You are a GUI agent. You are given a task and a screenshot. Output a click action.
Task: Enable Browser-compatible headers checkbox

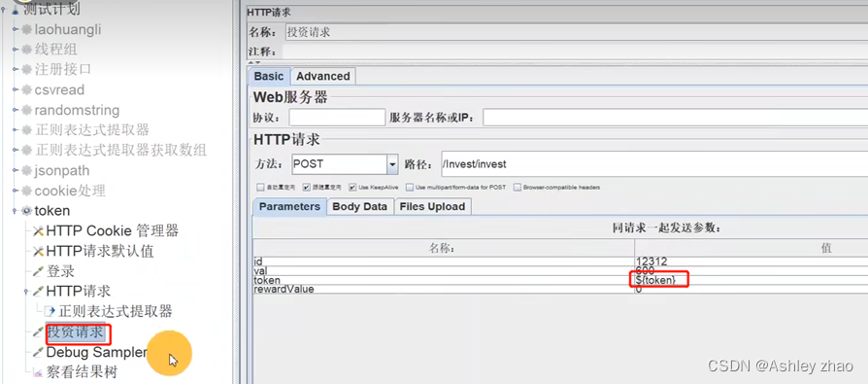pos(517,188)
